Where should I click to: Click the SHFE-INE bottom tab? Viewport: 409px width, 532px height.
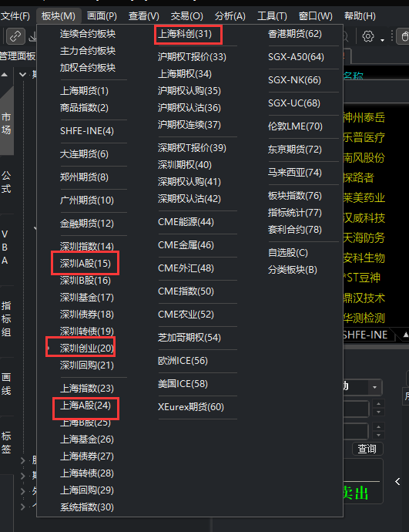(365, 335)
